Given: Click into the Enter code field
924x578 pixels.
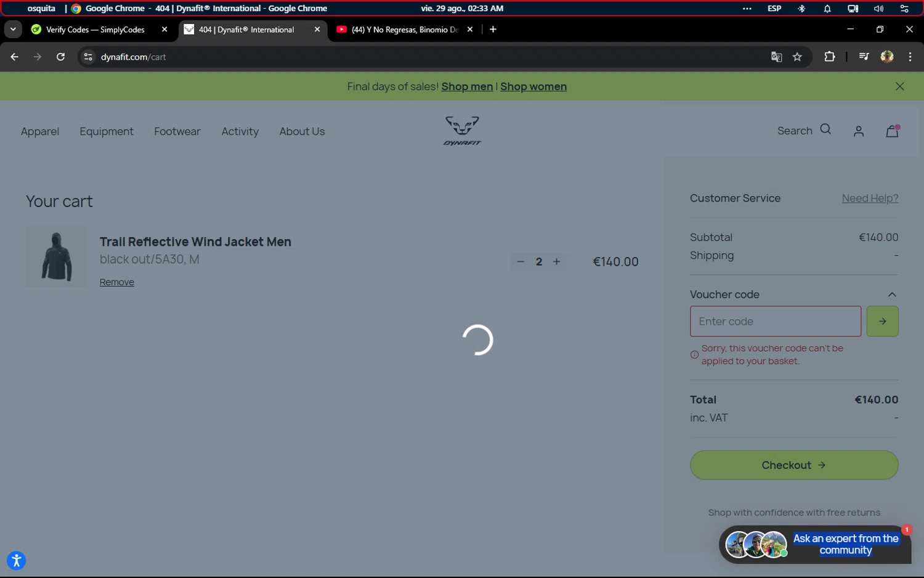Looking at the screenshot, I should tap(776, 321).
